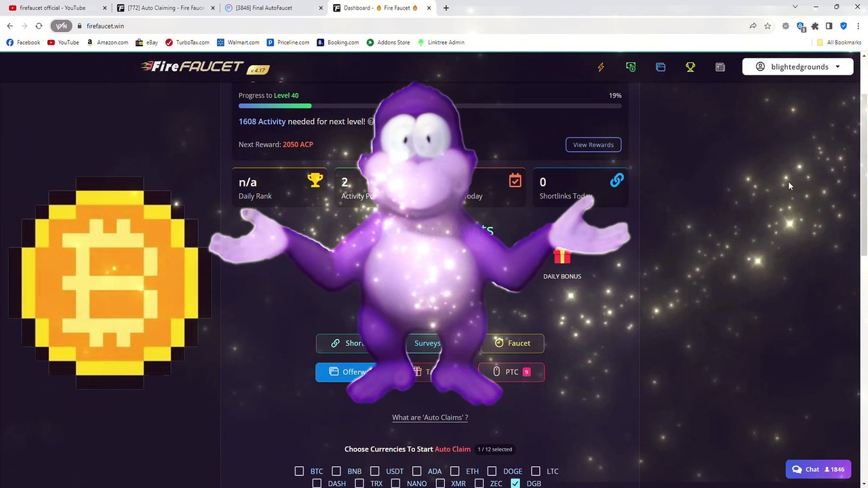The image size is (868, 488).
Task: Open the yellow trophy icon in the site header
Action: click(x=690, y=67)
